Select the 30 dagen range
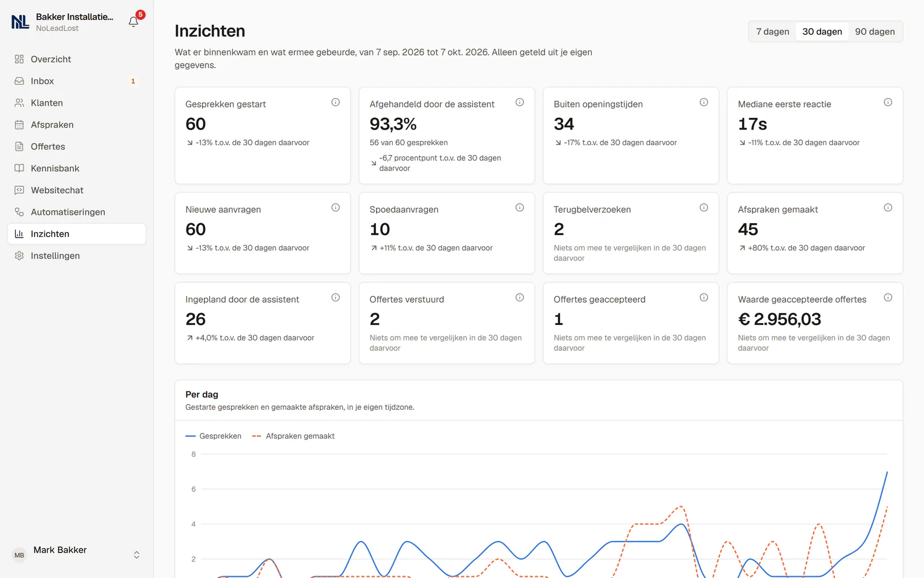The height and width of the screenshot is (578, 924). pyautogui.click(x=822, y=32)
